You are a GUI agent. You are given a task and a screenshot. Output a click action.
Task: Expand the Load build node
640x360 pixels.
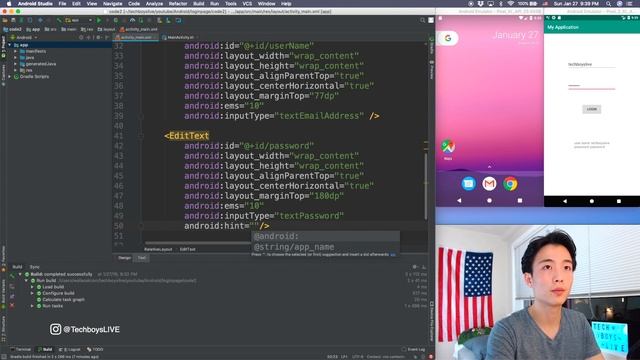[x=32, y=287]
